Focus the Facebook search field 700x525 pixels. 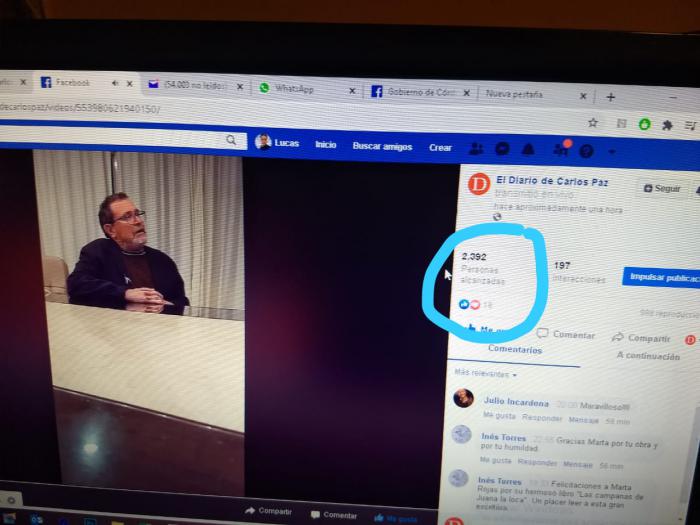pos(123,137)
